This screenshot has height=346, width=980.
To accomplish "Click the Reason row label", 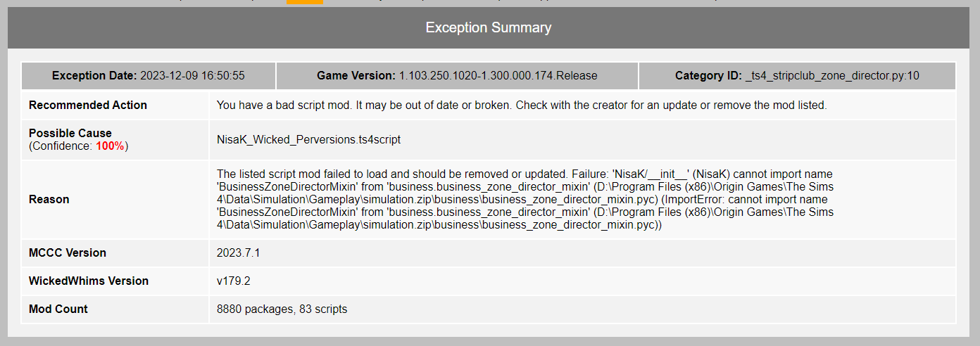I will click(x=49, y=199).
